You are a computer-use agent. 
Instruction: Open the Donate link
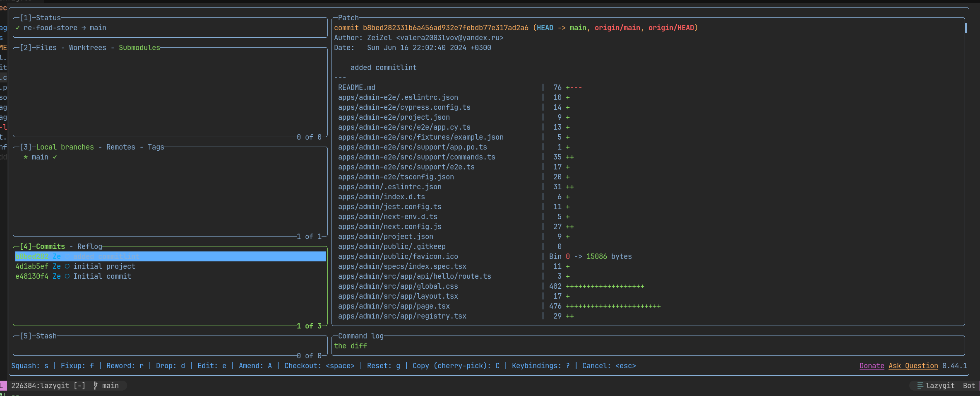click(872, 366)
